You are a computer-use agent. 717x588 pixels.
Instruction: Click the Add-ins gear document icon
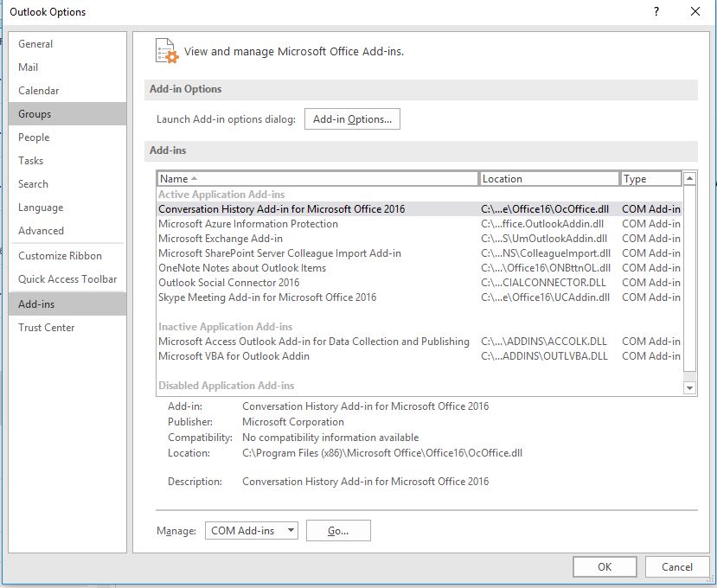pos(167,51)
